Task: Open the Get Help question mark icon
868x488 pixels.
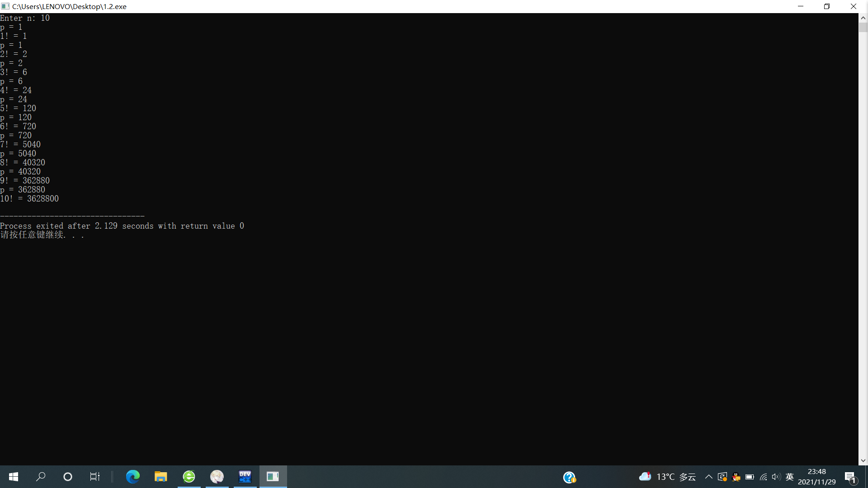Action: (569, 477)
